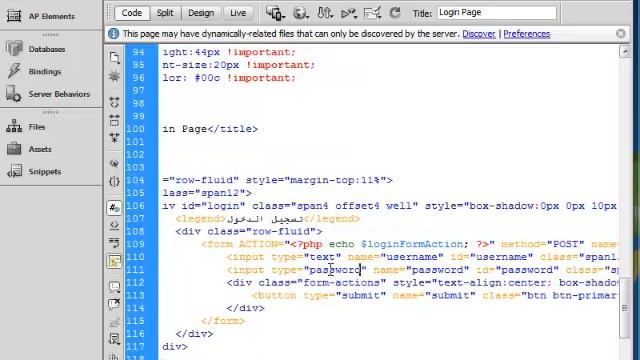Refresh the document view
Viewport: 640px width, 360px height.
click(395, 13)
